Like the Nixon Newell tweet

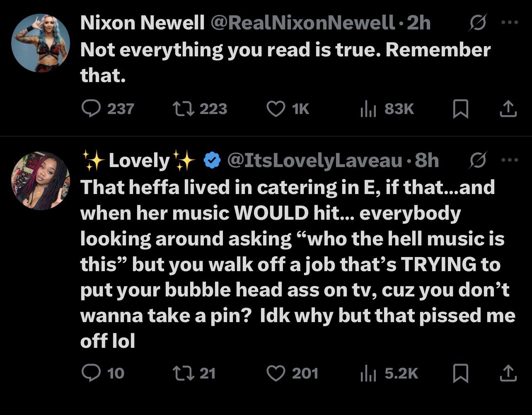point(276,109)
